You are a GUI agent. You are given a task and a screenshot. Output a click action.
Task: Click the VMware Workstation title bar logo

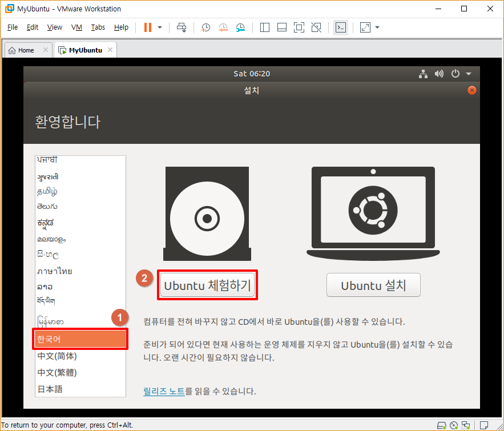[x=10, y=9]
